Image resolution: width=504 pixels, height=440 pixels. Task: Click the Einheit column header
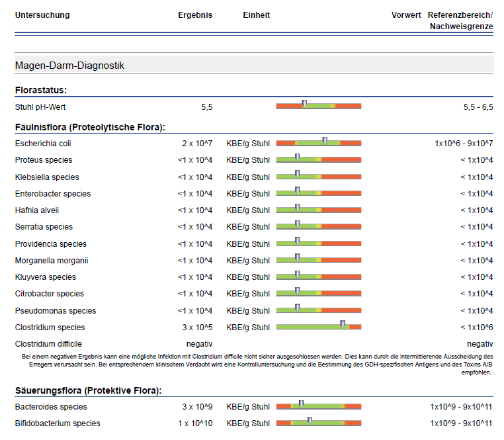(x=256, y=15)
